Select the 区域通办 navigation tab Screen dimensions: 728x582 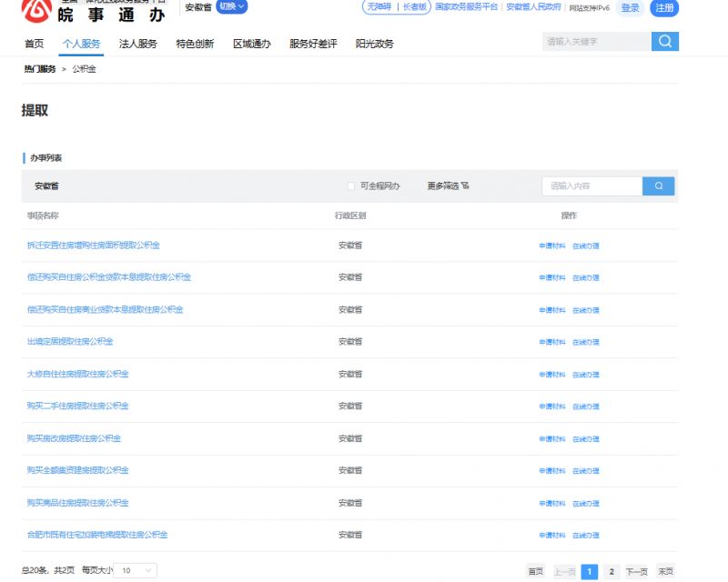click(x=252, y=44)
